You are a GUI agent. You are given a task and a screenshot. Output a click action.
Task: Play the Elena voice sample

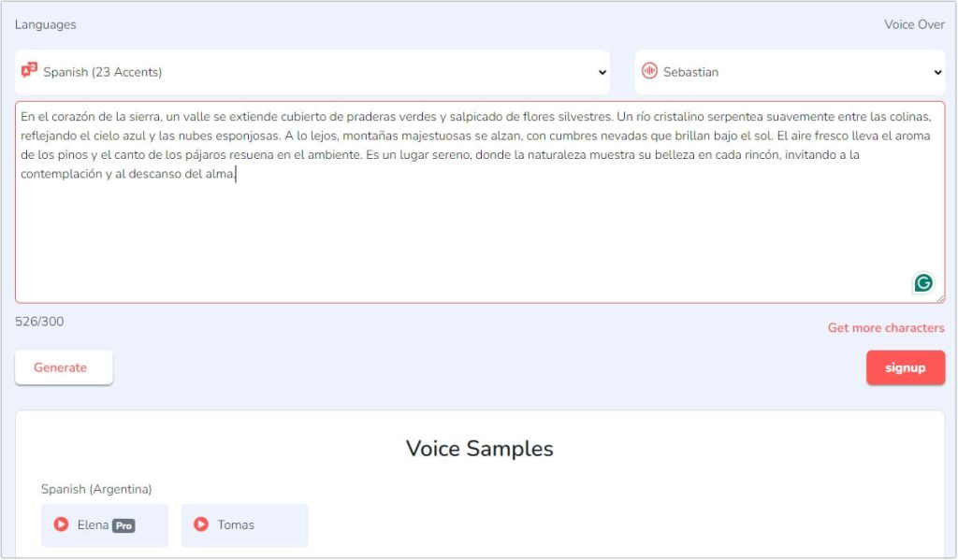click(x=61, y=524)
